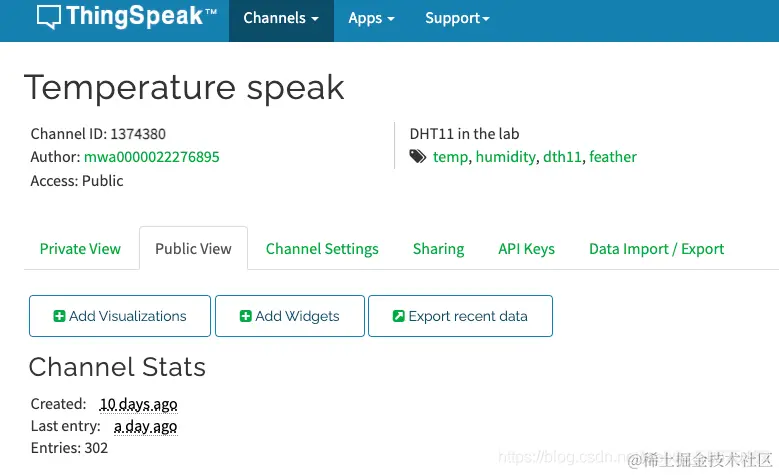
Task: Click the Export recent data button
Action: [x=460, y=316]
